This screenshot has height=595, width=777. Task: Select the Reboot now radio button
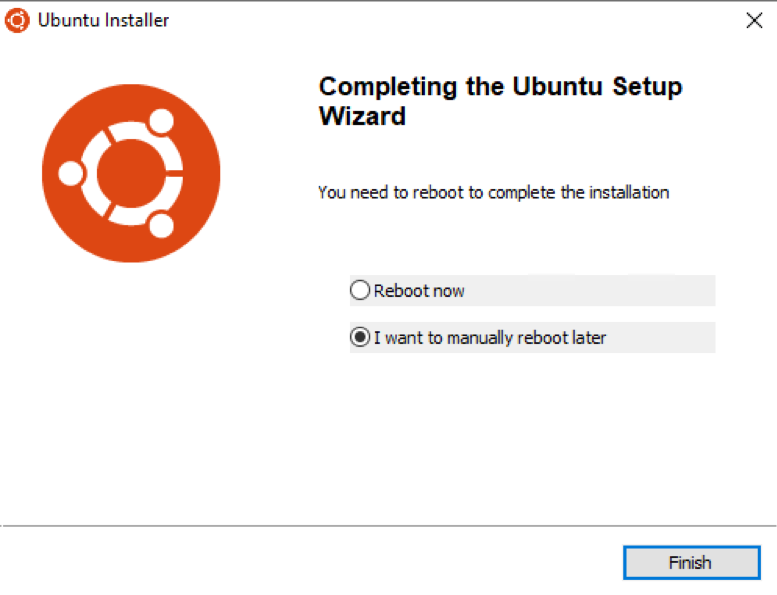(x=360, y=290)
